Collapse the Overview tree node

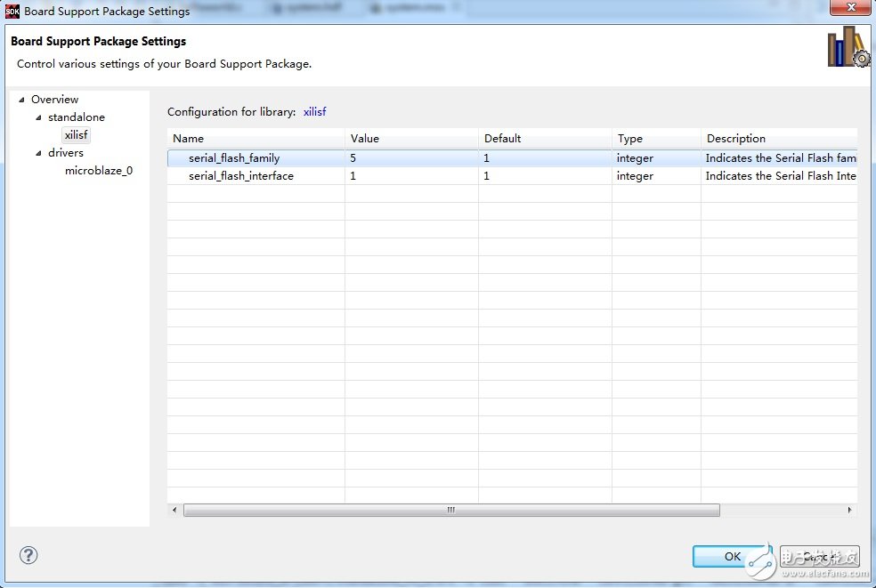tap(21, 100)
